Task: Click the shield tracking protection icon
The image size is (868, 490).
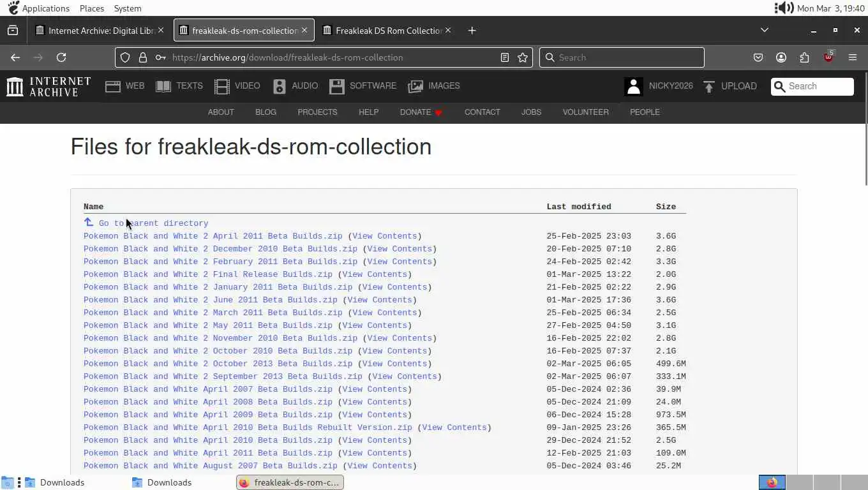Action: coord(125,57)
